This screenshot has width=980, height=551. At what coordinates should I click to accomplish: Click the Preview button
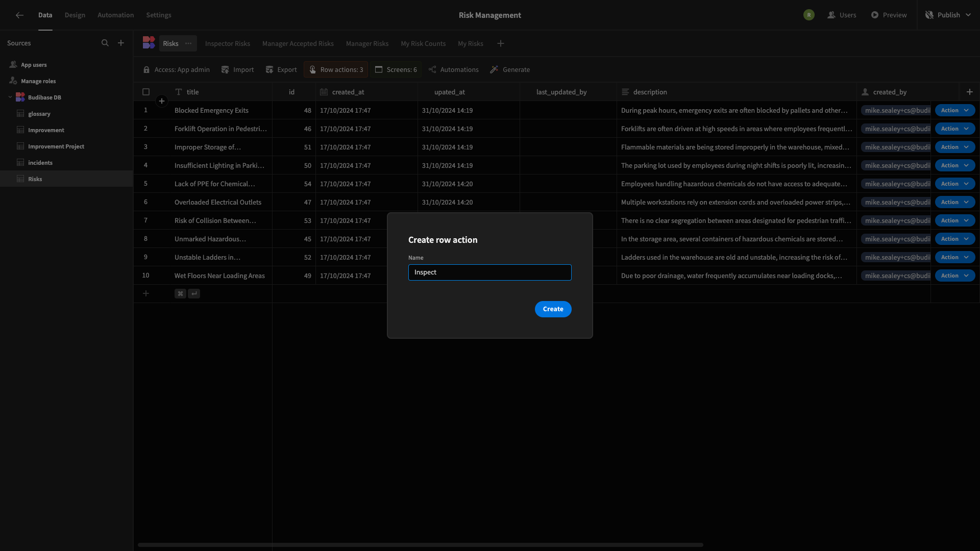click(889, 15)
